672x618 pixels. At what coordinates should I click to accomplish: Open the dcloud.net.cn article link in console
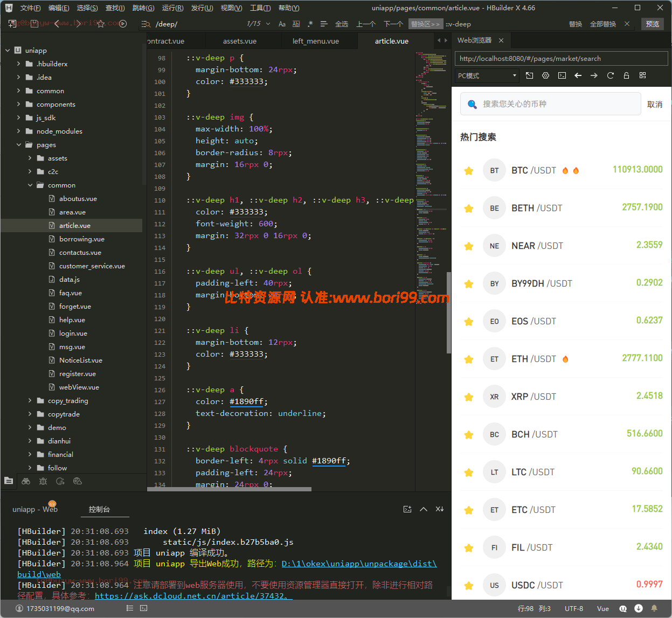(x=193, y=596)
